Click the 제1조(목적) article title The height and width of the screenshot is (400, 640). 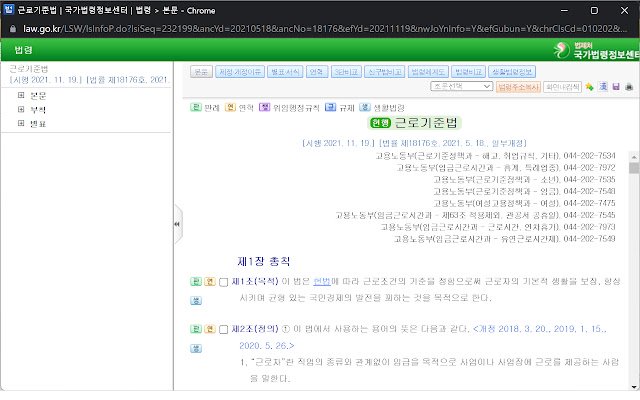pyautogui.click(x=255, y=282)
